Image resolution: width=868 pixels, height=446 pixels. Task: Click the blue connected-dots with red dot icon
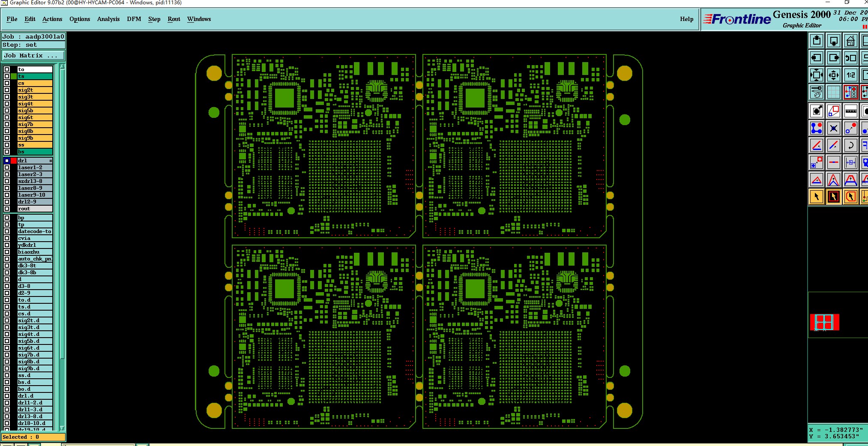[817, 128]
